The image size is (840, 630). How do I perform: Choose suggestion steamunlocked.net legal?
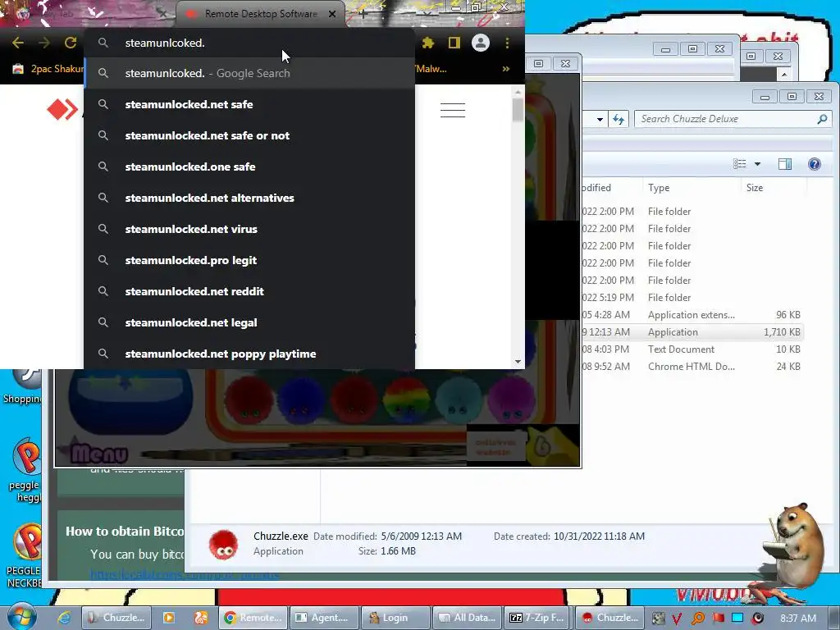pos(249,322)
